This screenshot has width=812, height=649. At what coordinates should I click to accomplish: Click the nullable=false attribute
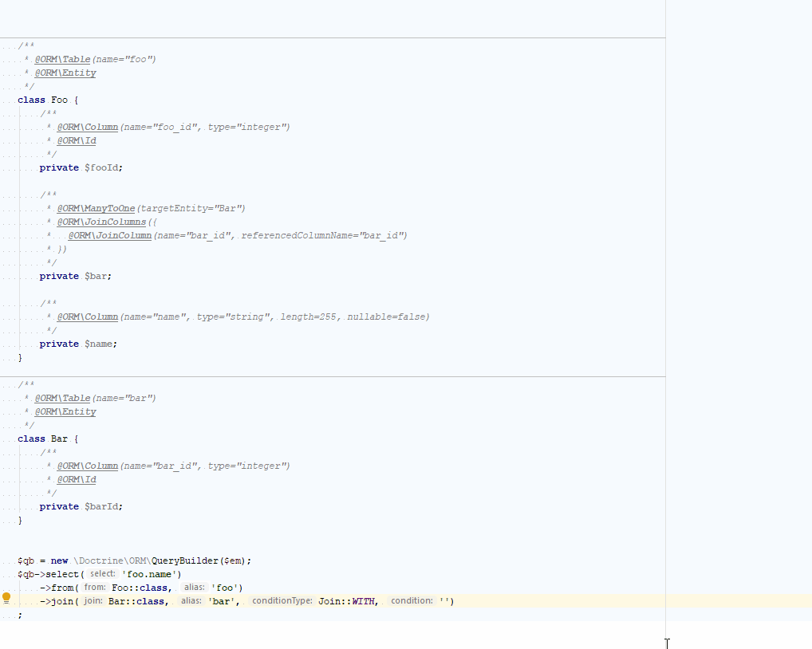(386, 317)
